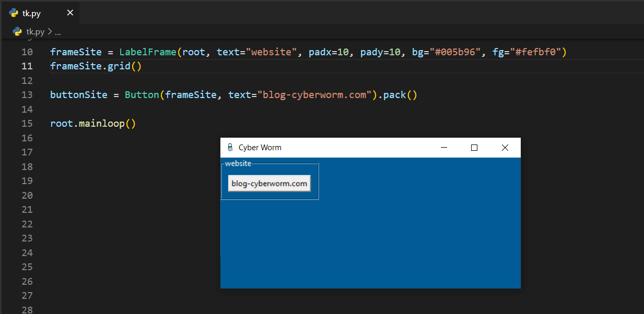Click the Python icon in the breadcrumb bar

pos(18,31)
